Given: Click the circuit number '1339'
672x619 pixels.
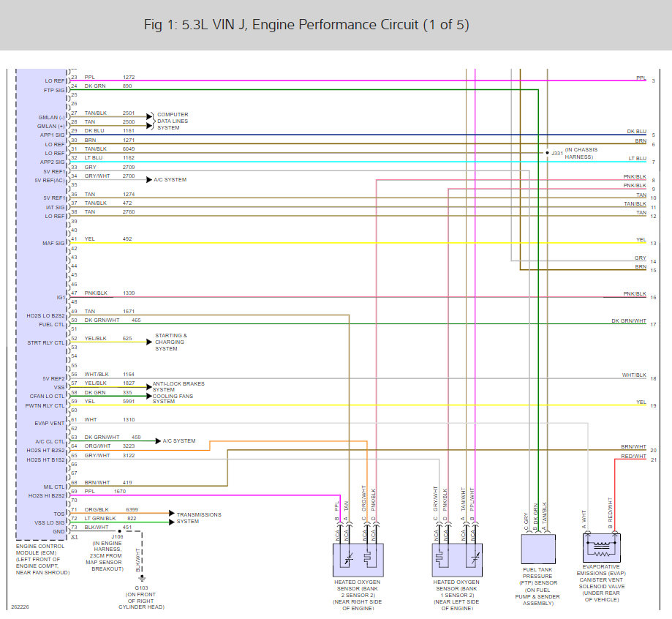Looking at the screenshot, I should tap(129, 293).
